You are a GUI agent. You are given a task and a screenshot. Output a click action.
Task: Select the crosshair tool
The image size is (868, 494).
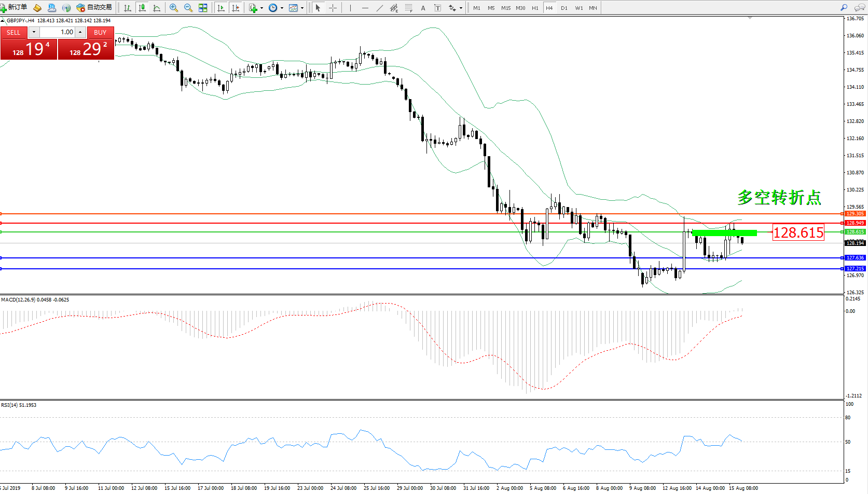[x=333, y=8]
